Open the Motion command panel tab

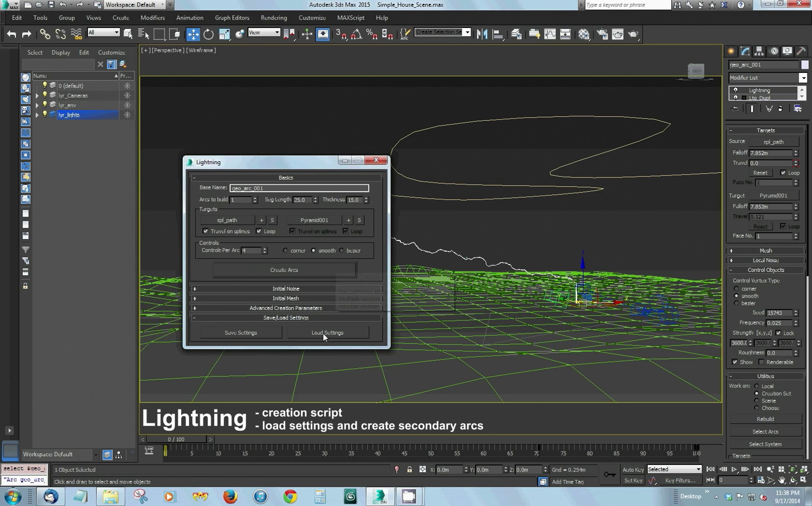tap(773, 51)
